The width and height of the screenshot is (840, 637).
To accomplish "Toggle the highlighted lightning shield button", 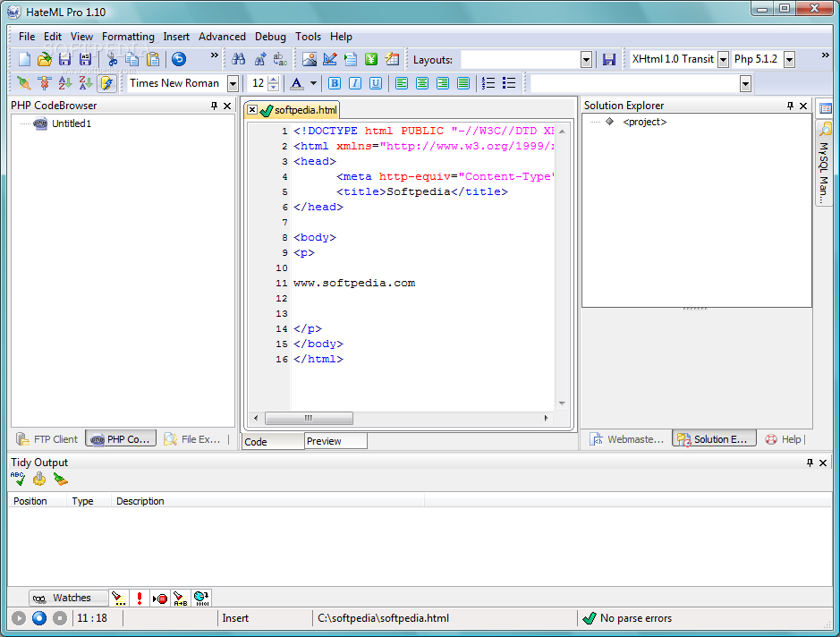I will 107,83.
